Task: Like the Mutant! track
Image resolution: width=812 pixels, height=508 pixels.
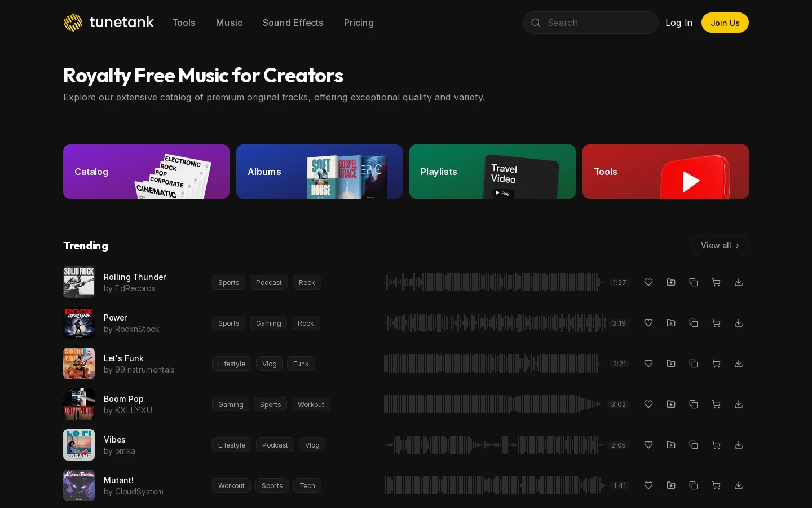Action: [648, 485]
